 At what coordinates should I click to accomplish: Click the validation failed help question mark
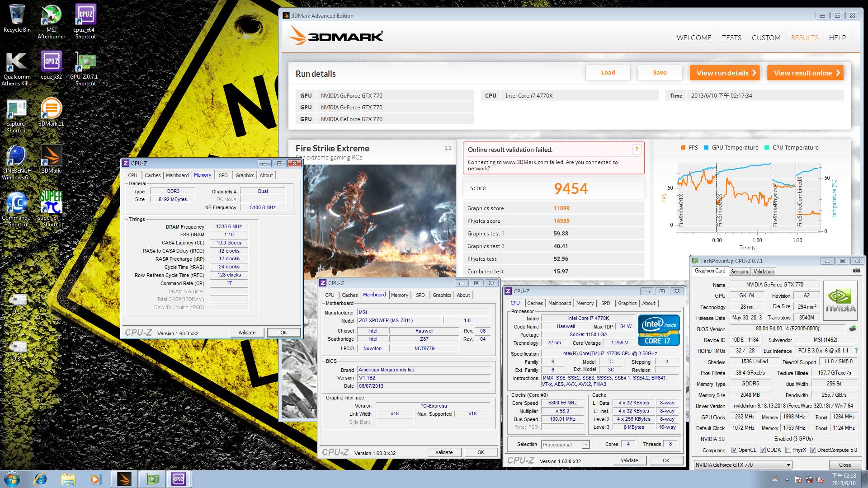pos(637,150)
